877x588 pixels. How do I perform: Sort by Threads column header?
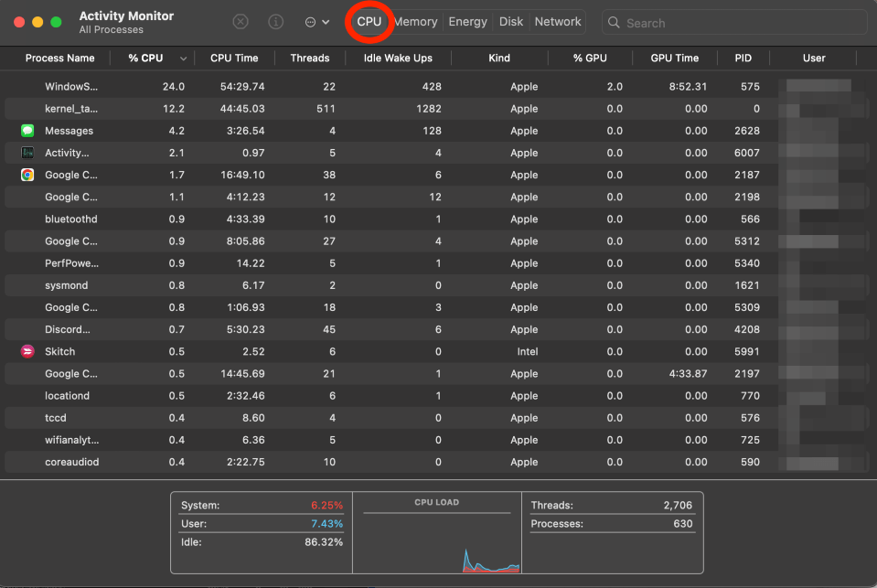point(310,59)
